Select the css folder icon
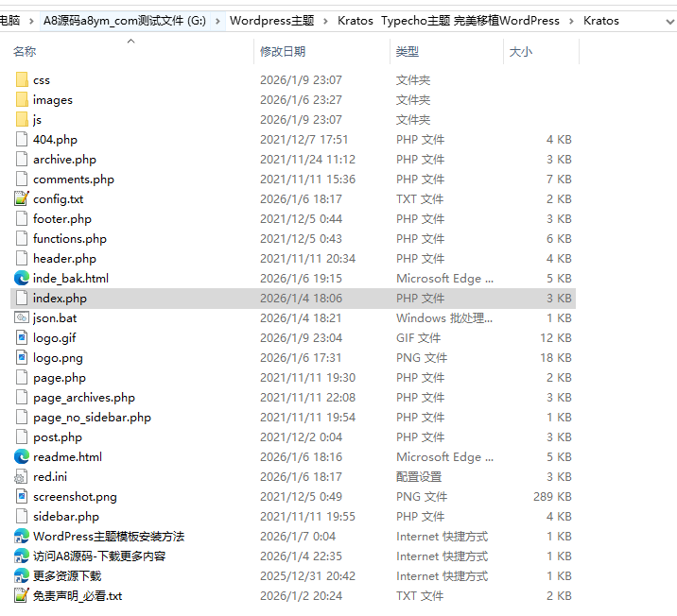The image size is (677, 616). 22,79
